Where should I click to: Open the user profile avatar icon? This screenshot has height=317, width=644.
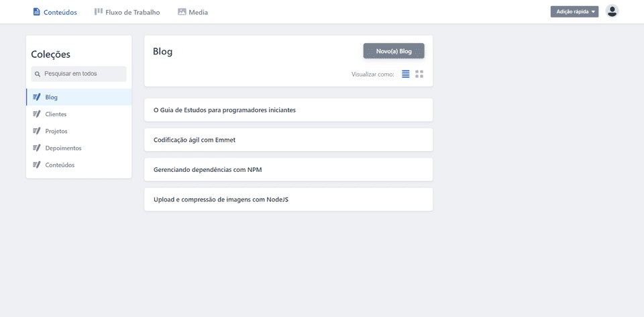tap(612, 11)
